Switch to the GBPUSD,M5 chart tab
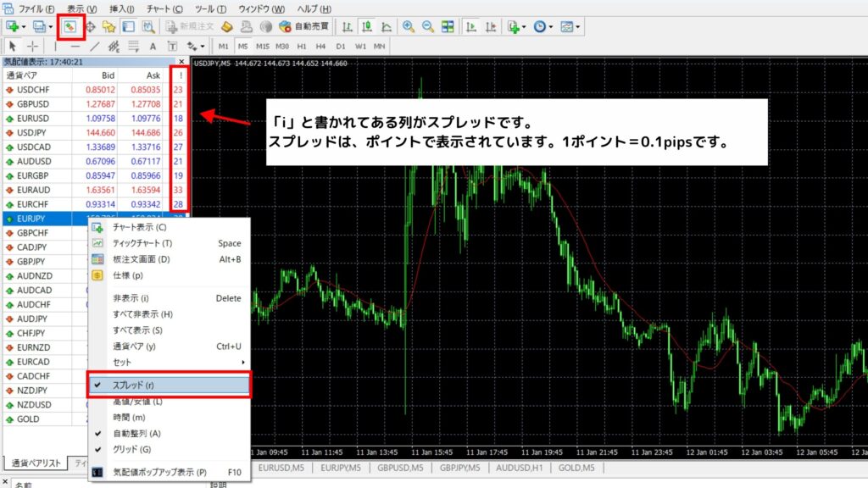 click(402, 467)
